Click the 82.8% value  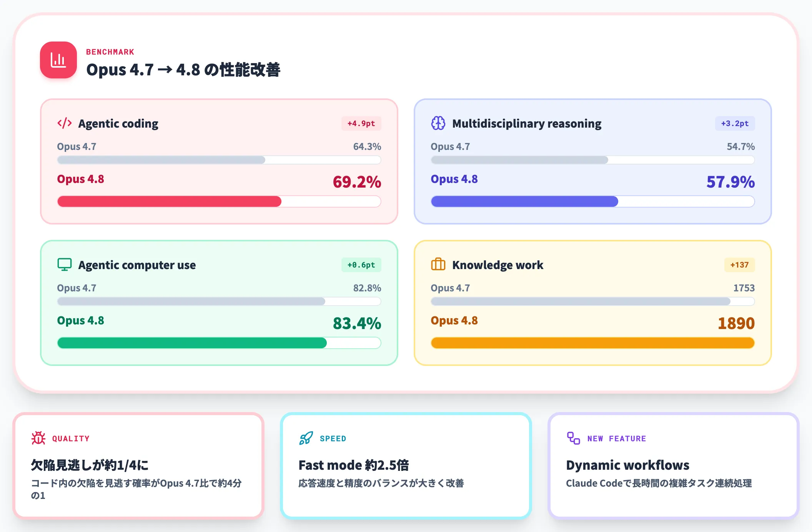pos(367,288)
